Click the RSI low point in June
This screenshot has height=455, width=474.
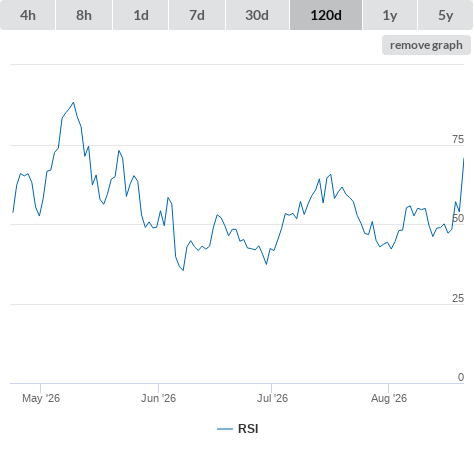click(183, 270)
